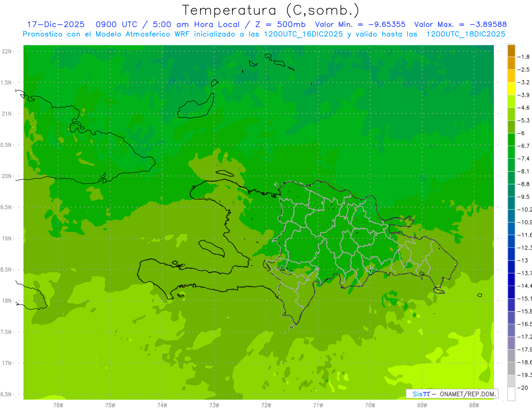The image size is (532, 411).
Task: Click the "22N" latitude label
Action: 7,51
